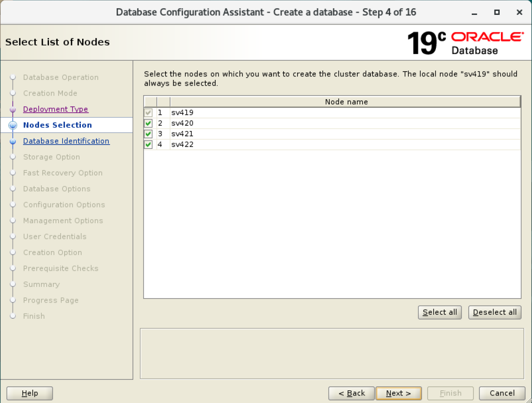Uncheck the checkbox for node sv422
Viewport: 532px width, 403px height.
[149, 145]
